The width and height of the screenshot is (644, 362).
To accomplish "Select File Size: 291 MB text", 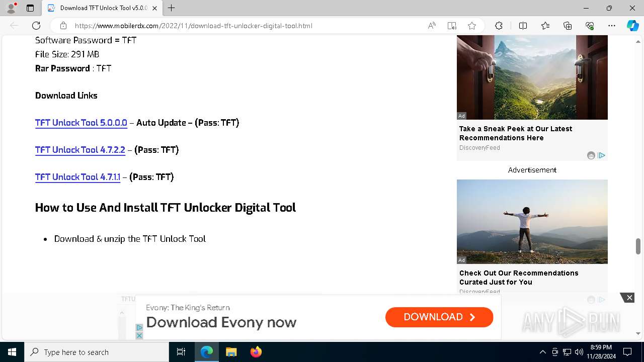I will pyautogui.click(x=67, y=54).
